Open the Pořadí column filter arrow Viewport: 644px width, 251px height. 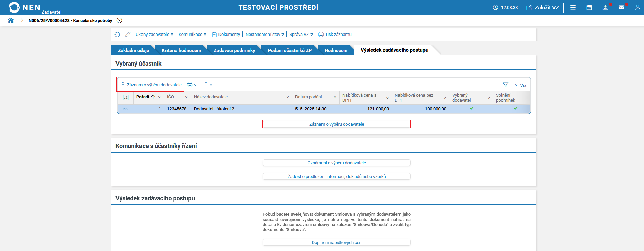click(x=159, y=97)
